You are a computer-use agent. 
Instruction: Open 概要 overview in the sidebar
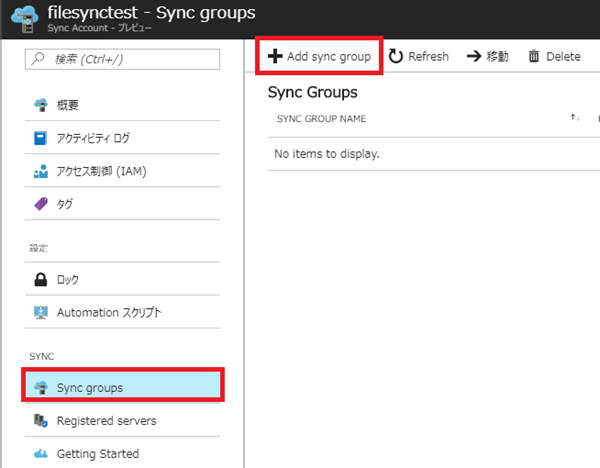pyautogui.click(x=122, y=104)
